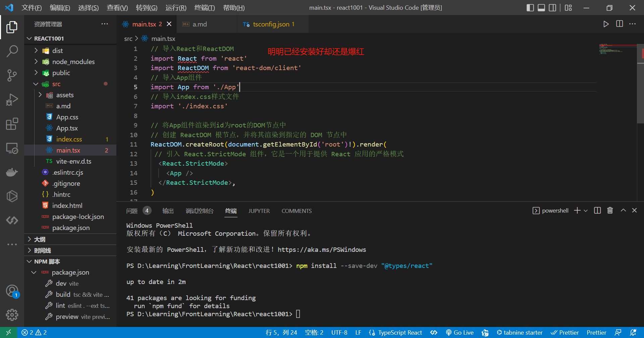Show additional views ellipsis in activity bar
644x338 pixels.
coord(12,244)
